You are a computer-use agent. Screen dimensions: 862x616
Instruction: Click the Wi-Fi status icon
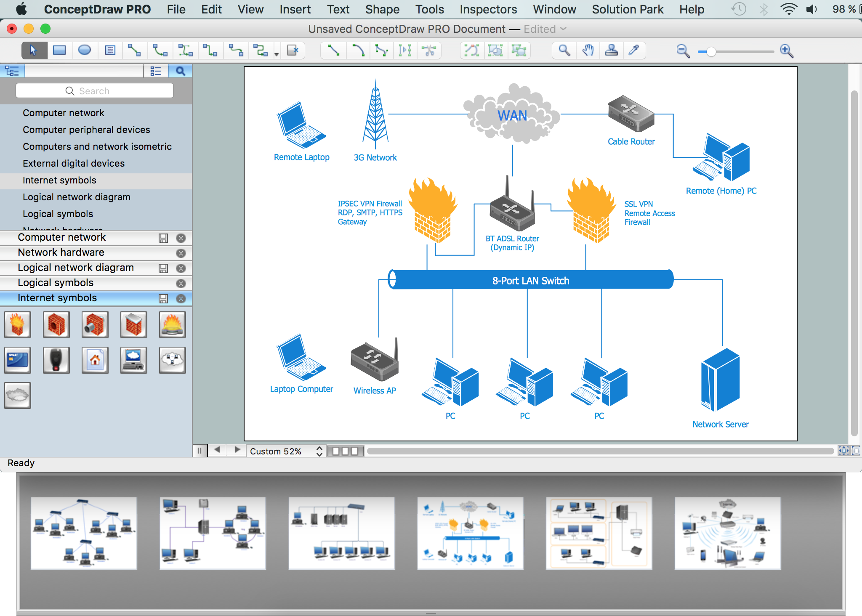[x=788, y=9]
